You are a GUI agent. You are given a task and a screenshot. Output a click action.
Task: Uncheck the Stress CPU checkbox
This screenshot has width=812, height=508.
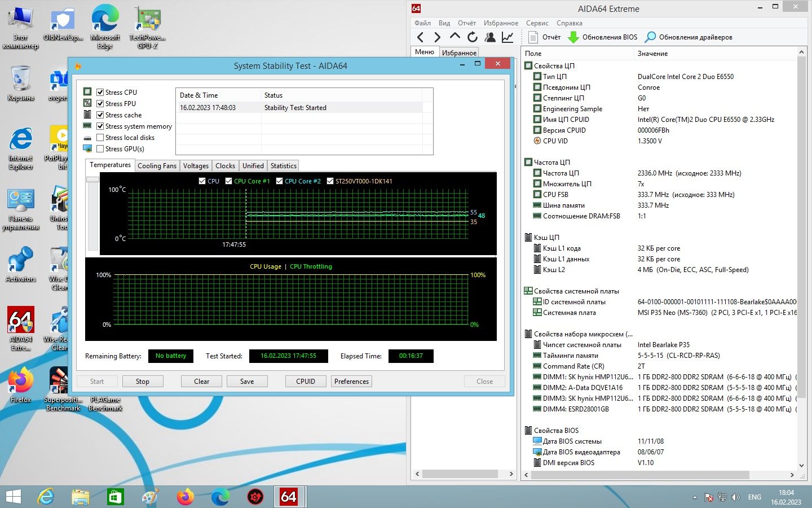pyautogui.click(x=100, y=93)
